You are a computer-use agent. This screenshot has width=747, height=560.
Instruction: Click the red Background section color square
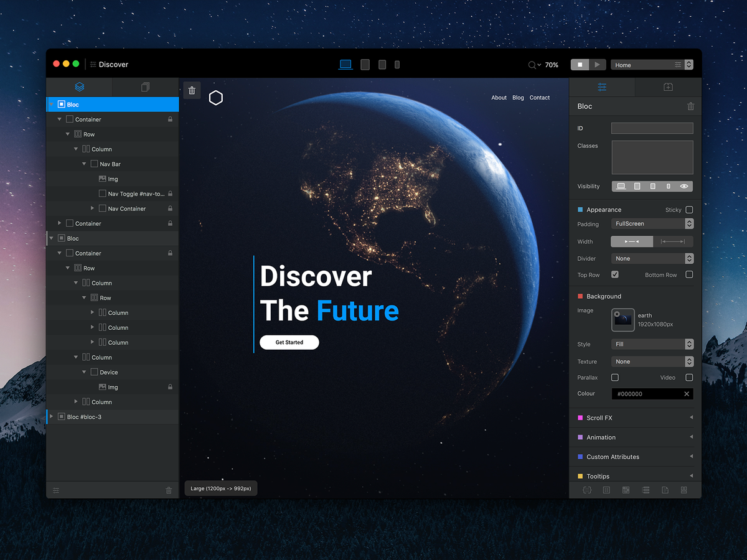580,296
